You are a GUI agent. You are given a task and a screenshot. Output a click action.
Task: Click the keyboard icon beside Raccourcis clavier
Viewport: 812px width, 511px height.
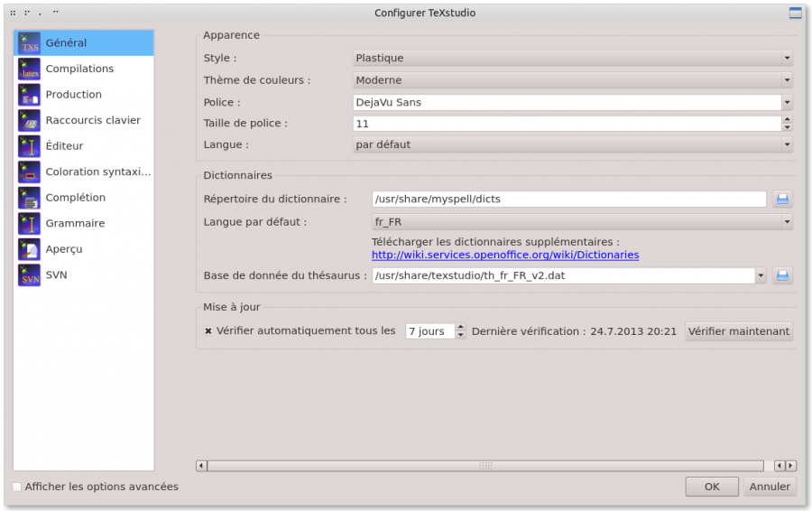[x=29, y=120]
